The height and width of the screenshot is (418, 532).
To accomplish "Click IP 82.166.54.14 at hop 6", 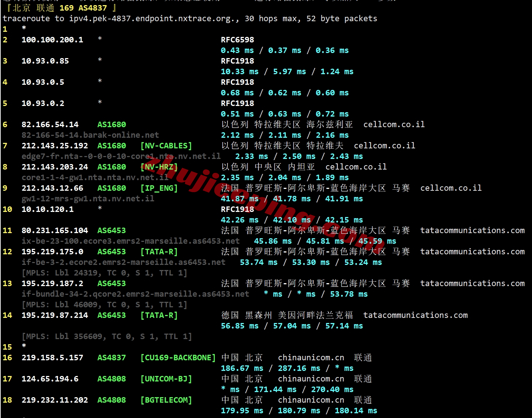I will coord(50,125).
